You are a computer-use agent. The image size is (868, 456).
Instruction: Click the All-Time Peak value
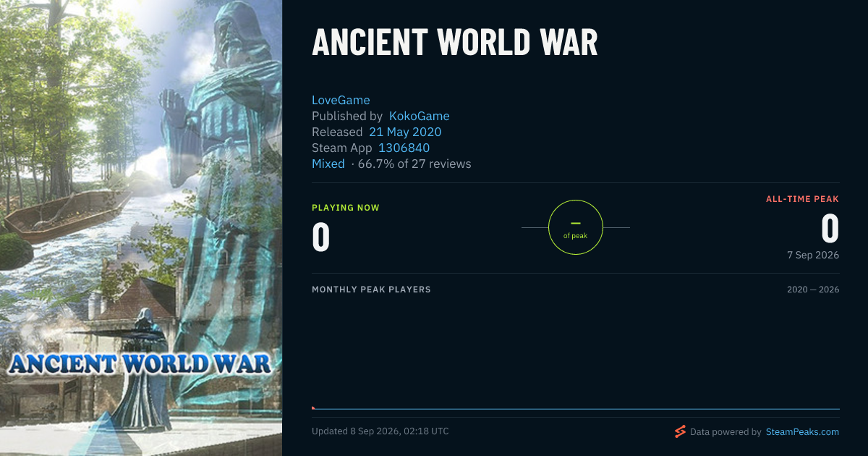click(830, 229)
